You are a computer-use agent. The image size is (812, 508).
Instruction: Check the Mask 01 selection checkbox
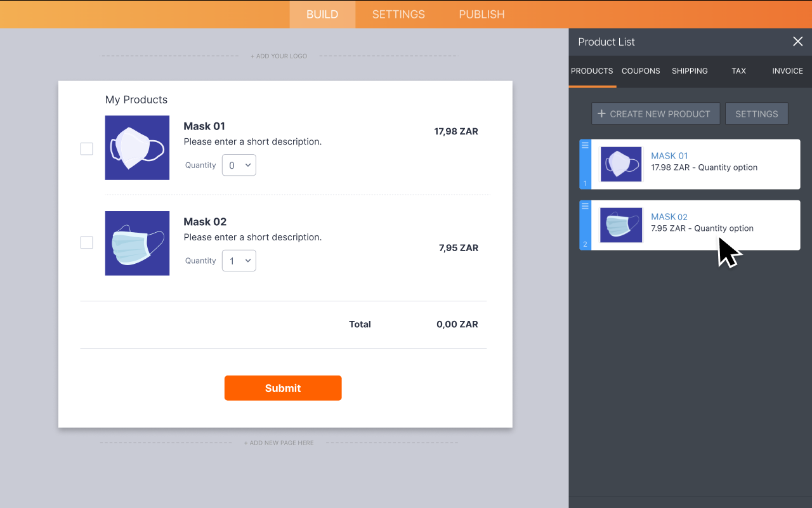(x=86, y=148)
